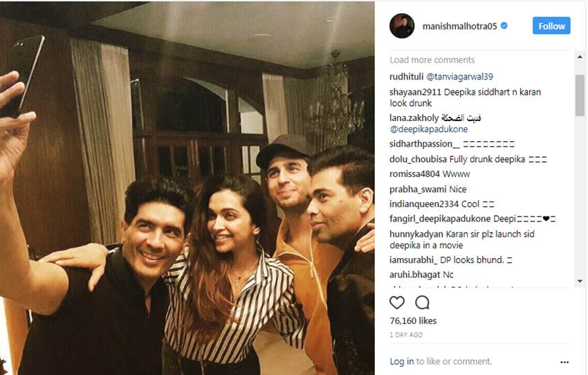Screen dimensions: 588x375
Task: Open commenter fangirl_deepikapadukone's profile
Action: (x=440, y=219)
